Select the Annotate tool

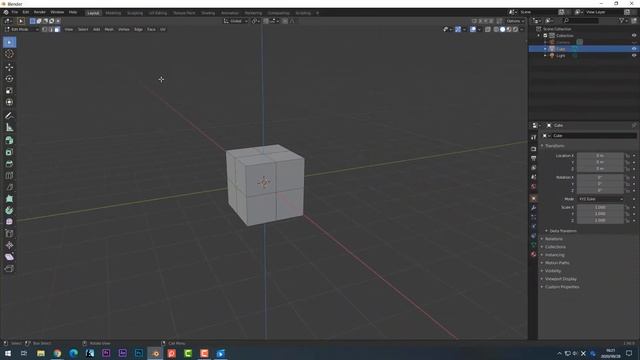9,116
